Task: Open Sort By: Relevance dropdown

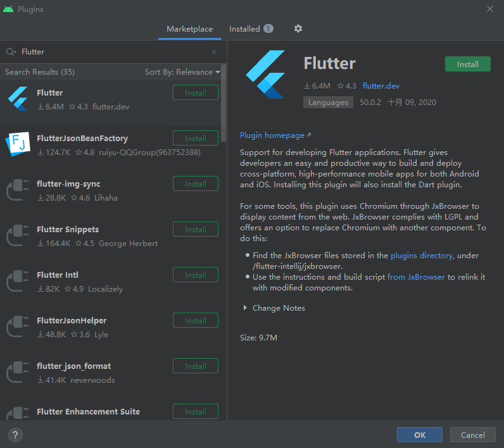Action: (x=182, y=72)
